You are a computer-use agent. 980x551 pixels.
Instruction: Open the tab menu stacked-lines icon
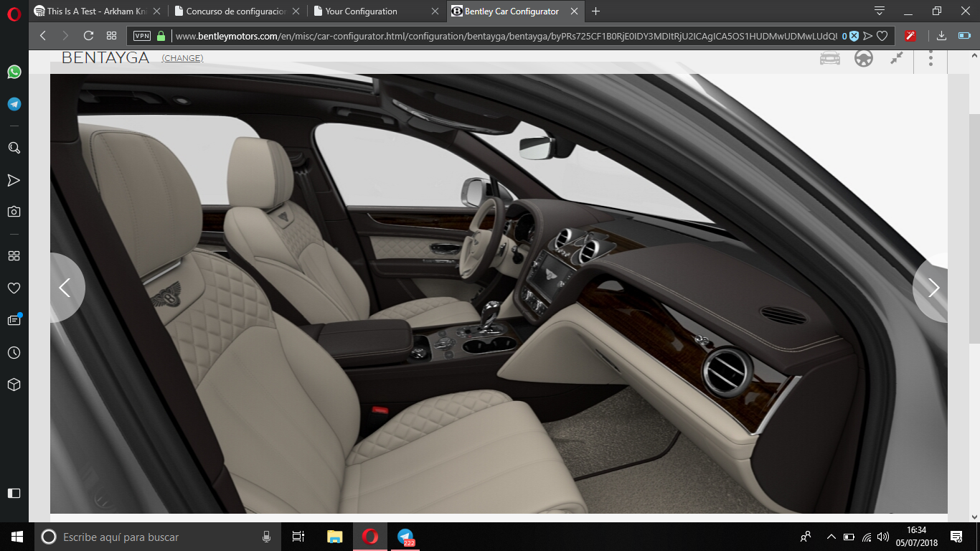(880, 11)
